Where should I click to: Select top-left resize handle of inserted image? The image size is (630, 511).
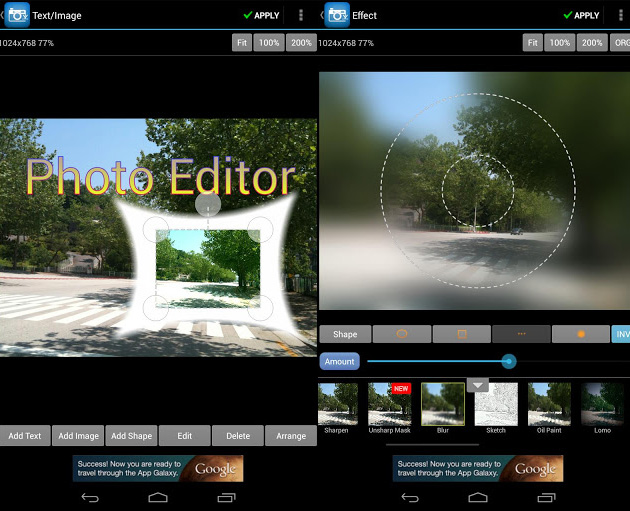(156, 229)
